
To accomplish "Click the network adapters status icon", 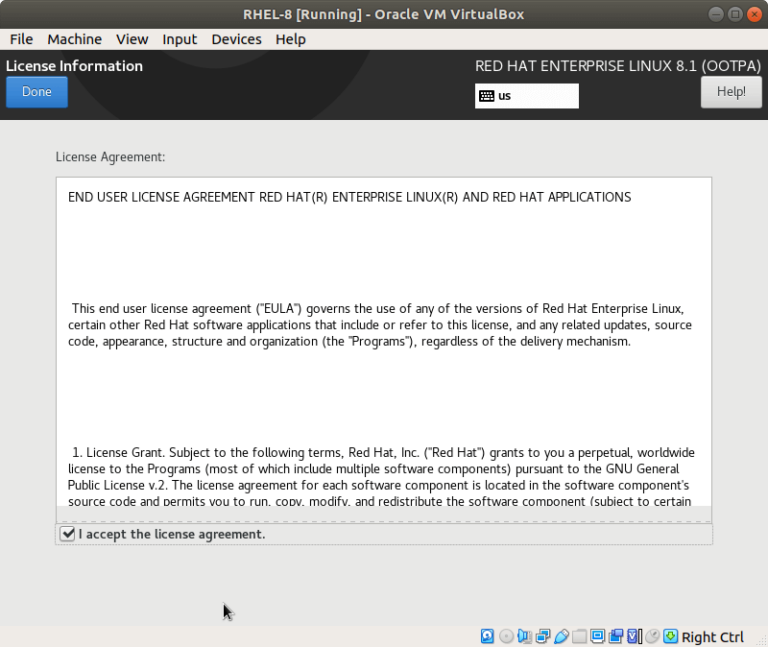I will pyautogui.click(x=543, y=636).
